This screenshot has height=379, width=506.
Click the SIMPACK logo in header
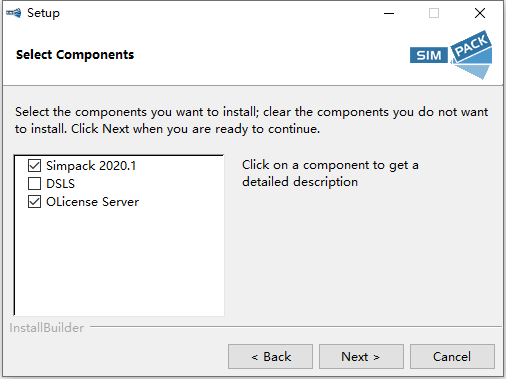coord(451,55)
